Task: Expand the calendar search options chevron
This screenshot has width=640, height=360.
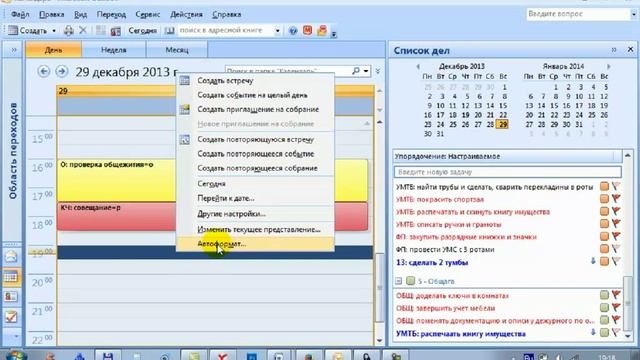Action: 378,71
